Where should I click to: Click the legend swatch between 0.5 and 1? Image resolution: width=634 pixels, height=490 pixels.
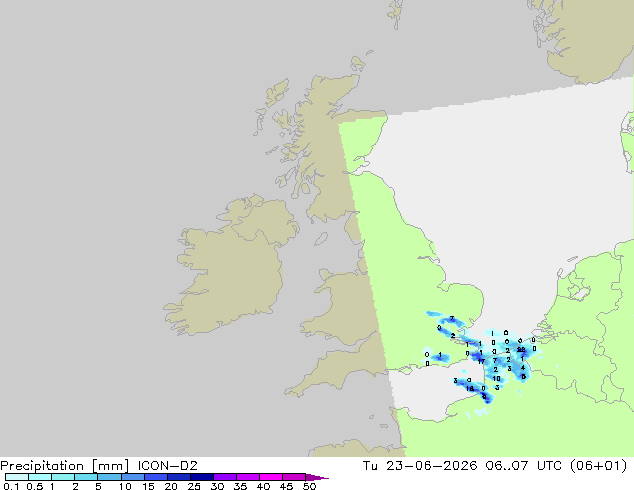click(40, 477)
